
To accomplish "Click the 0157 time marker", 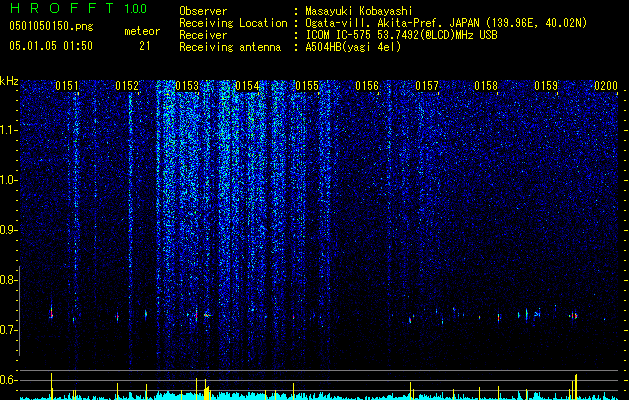I will point(427,86).
